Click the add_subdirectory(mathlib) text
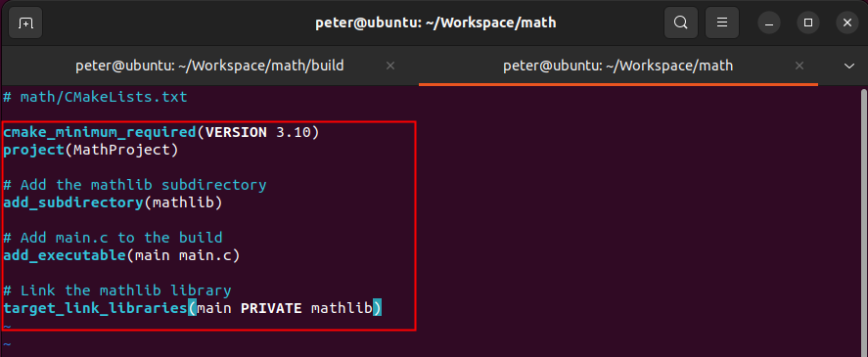Image resolution: width=868 pixels, height=357 pixels. [113, 202]
